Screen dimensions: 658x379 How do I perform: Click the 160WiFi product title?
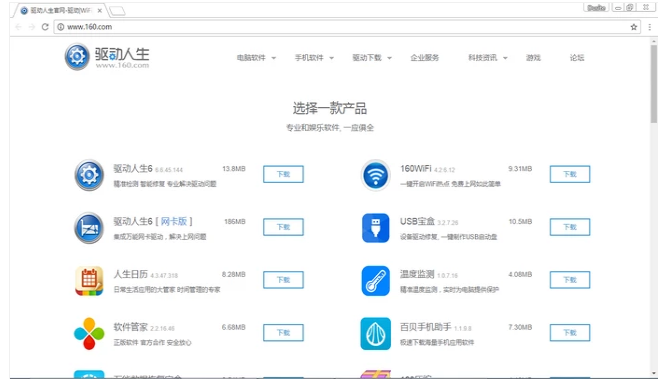pos(415,168)
